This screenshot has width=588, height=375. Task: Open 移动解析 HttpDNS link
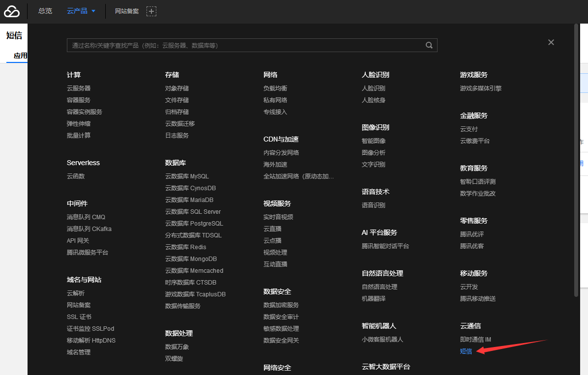pos(91,341)
